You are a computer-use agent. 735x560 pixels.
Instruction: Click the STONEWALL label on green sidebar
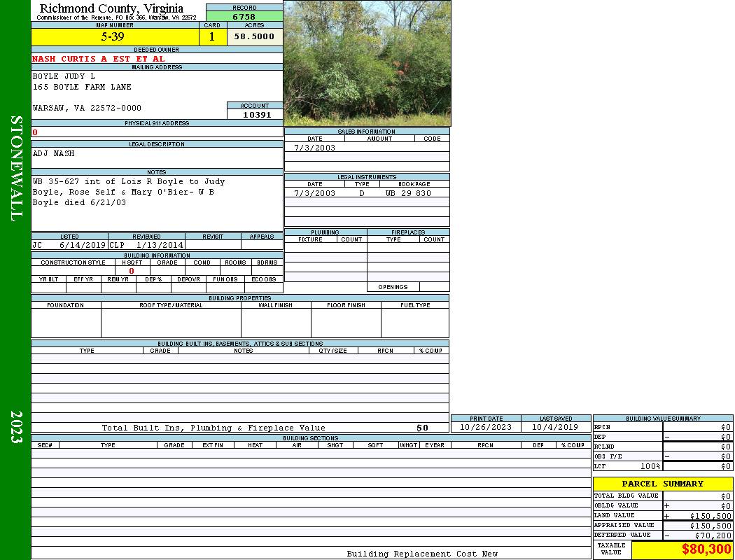[16, 168]
